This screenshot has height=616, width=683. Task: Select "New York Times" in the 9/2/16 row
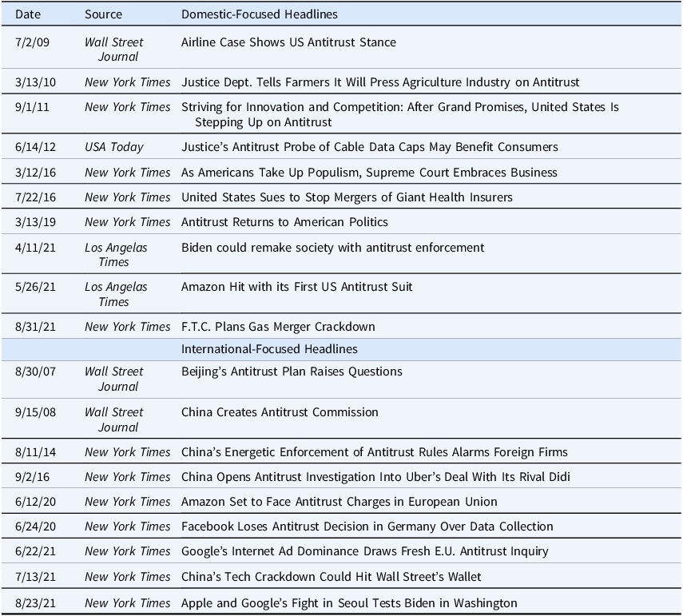(128, 477)
